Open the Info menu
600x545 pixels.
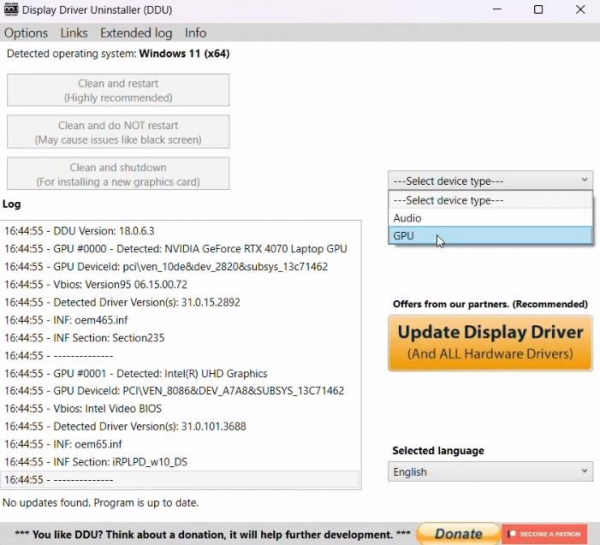point(196,33)
